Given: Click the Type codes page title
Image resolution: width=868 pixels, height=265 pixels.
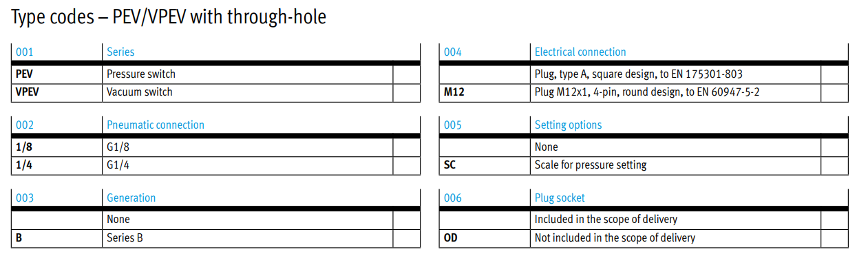Looking at the screenshot, I should (169, 17).
